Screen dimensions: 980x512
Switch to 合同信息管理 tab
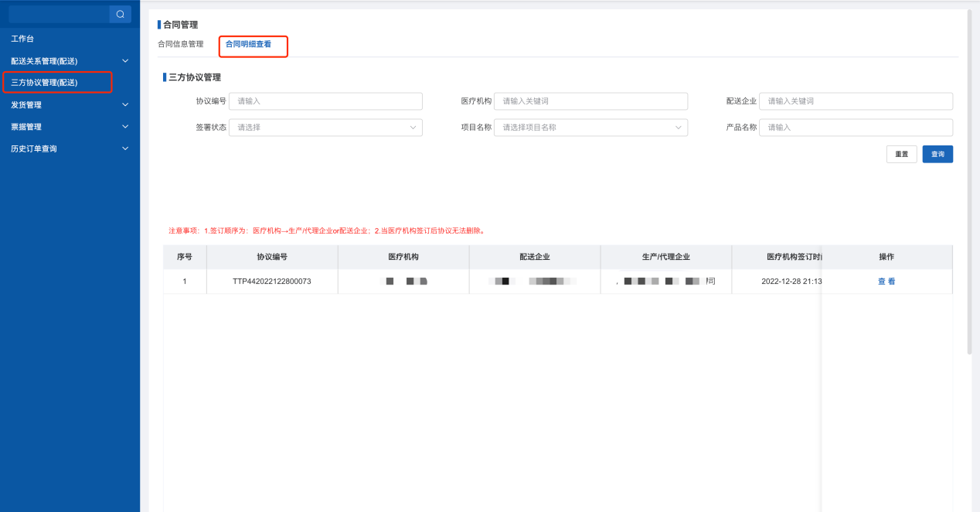coord(180,44)
